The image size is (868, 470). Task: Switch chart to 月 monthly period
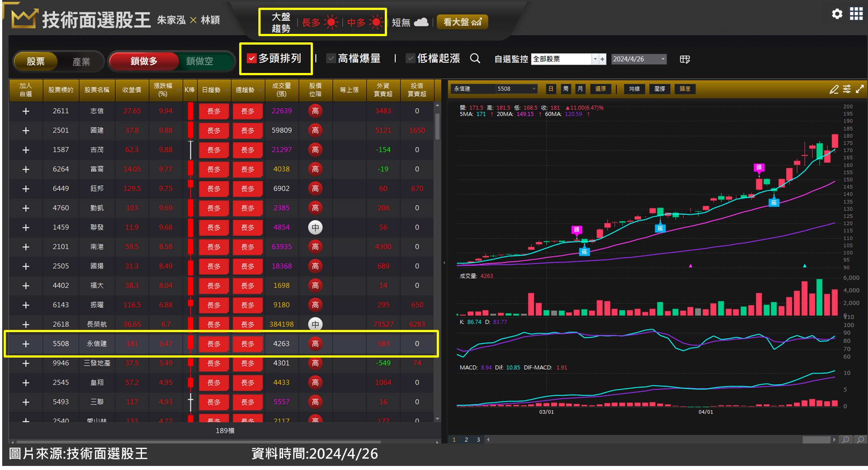coord(580,89)
